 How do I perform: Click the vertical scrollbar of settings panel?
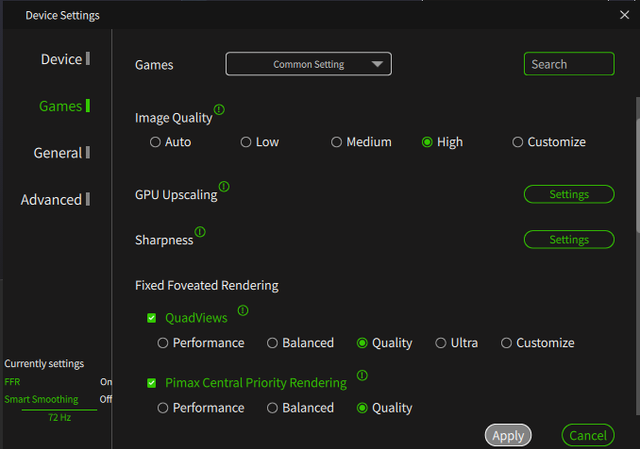pyautogui.click(x=637, y=176)
